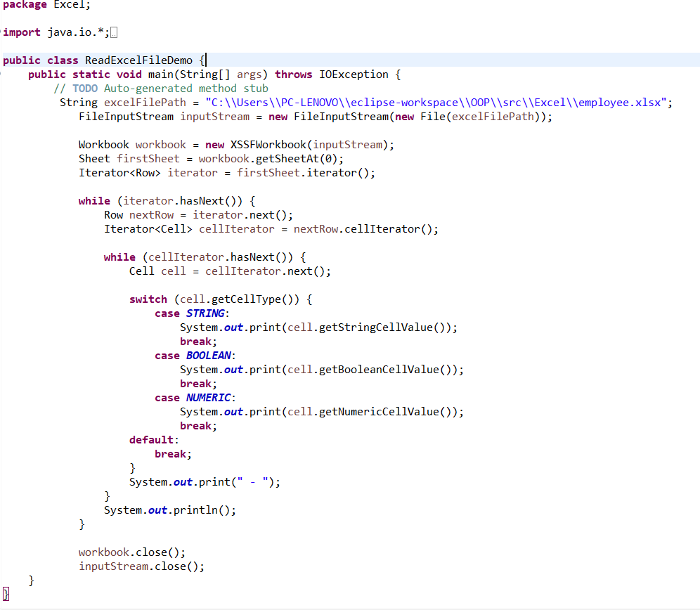Screen dimensions: 700x610
Task: Click the 'switch' keyword
Action: coord(148,299)
